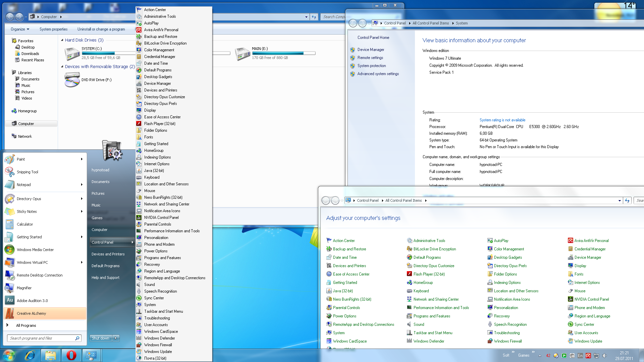
Task: Click the Search programs and files box
Action: pyautogui.click(x=40, y=338)
